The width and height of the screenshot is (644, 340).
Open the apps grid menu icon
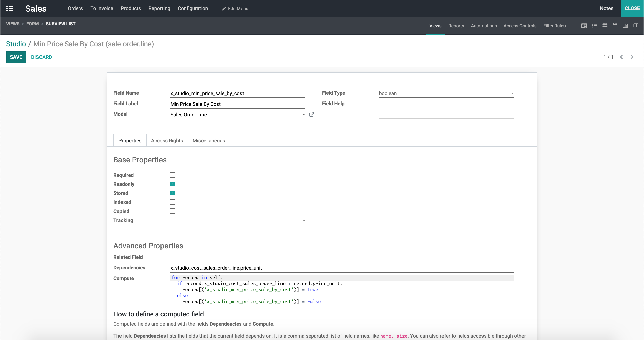(10, 8)
